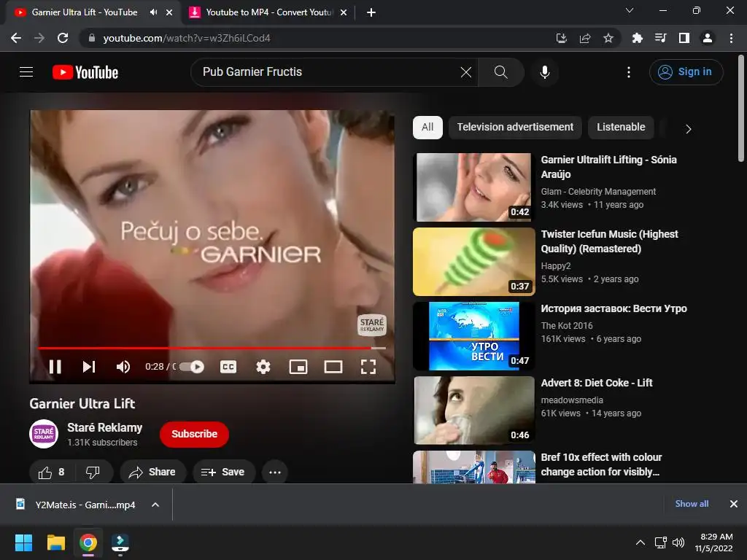The height and width of the screenshot is (560, 747).
Task: Dislike the video
Action: point(93,472)
